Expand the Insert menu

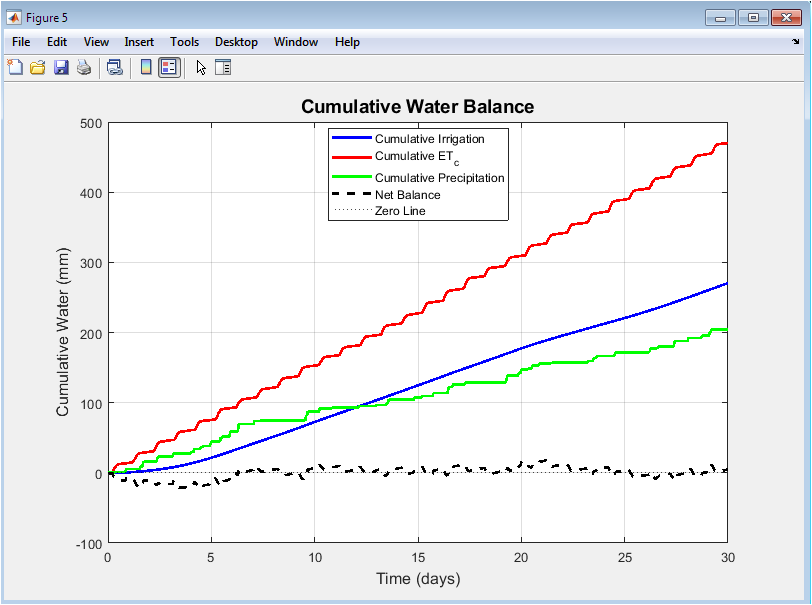pyautogui.click(x=139, y=42)
